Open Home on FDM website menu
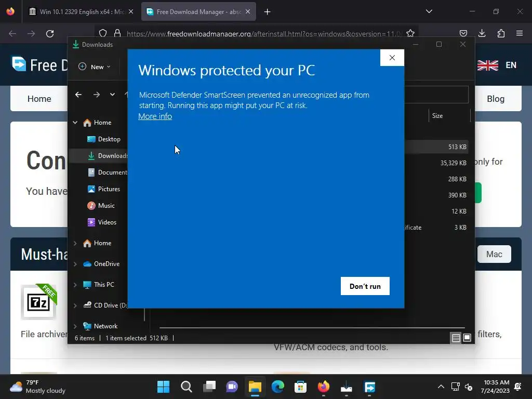This screenshot has height=399, width=532. (x=39, y=99)
